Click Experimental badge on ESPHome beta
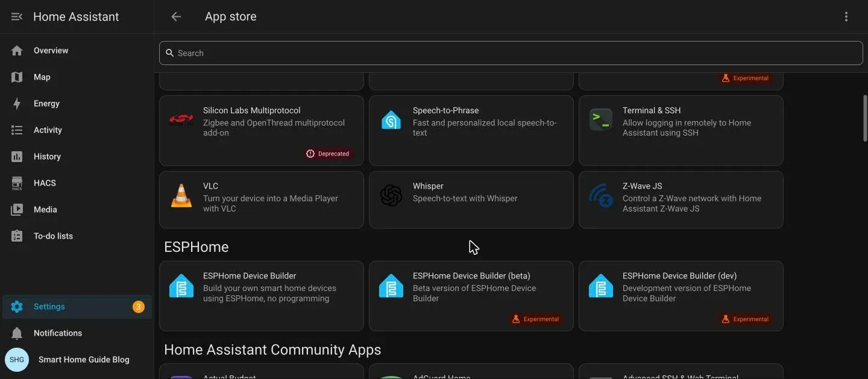The image size is (868, 379). pyautogui.click(x=535, y=319)
